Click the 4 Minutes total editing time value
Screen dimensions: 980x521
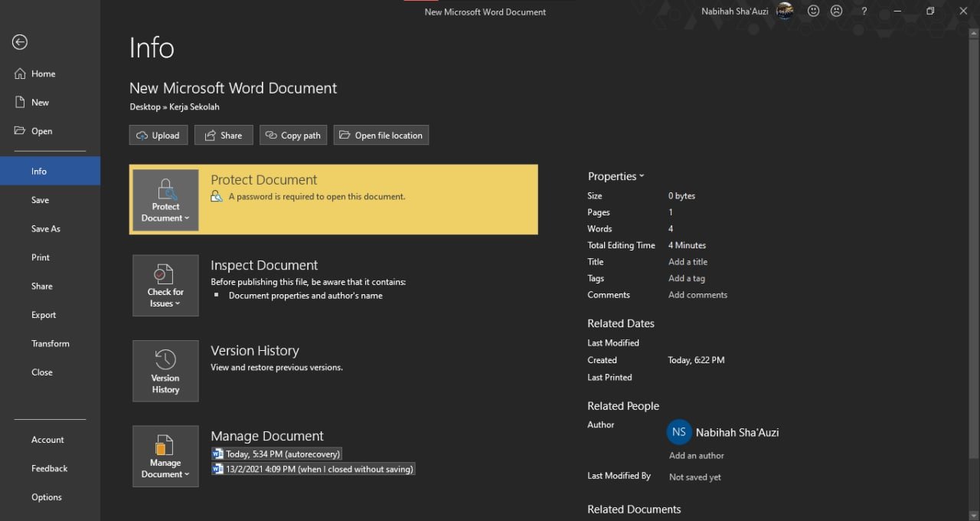[687, 245]
